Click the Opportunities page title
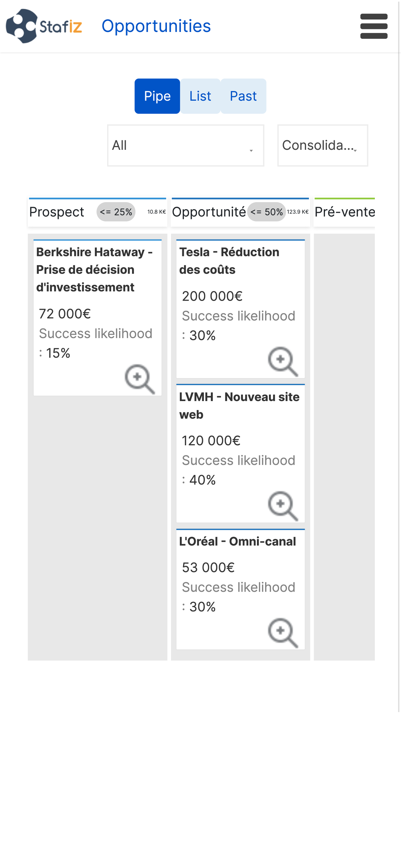This screenshot has height=868, width=401. tap(156, 26)
